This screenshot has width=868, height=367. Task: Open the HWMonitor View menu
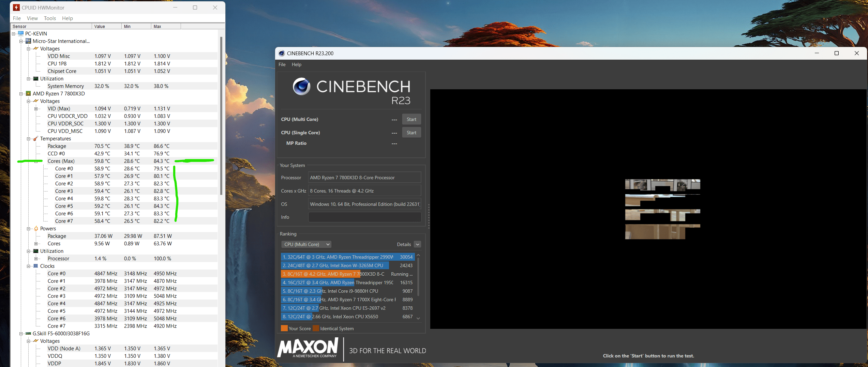pos(32,18)
